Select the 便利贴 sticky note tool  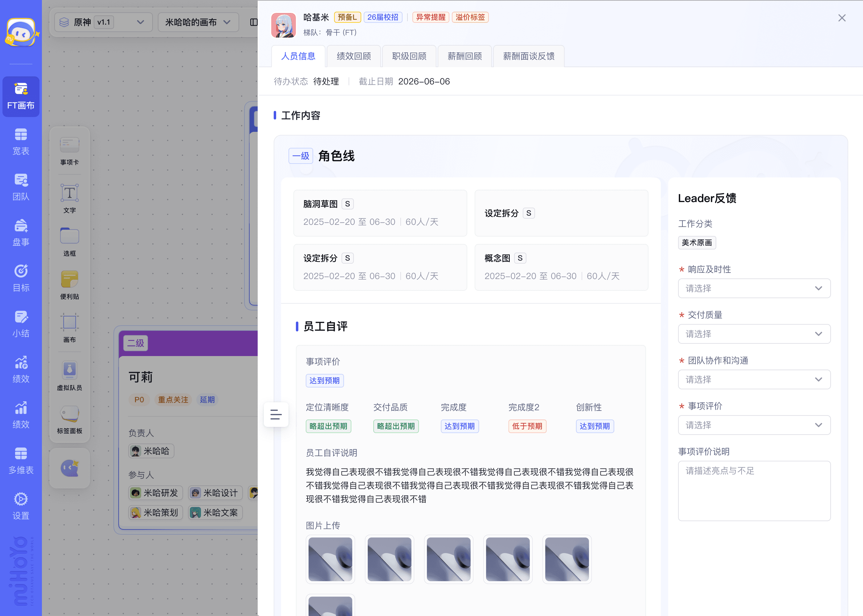[x=69, y=285]
